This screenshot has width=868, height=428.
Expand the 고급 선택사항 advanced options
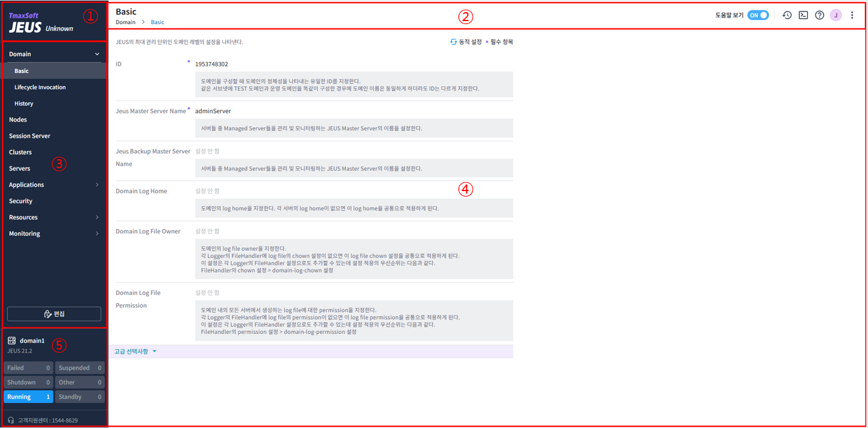[x=134, y=351]
